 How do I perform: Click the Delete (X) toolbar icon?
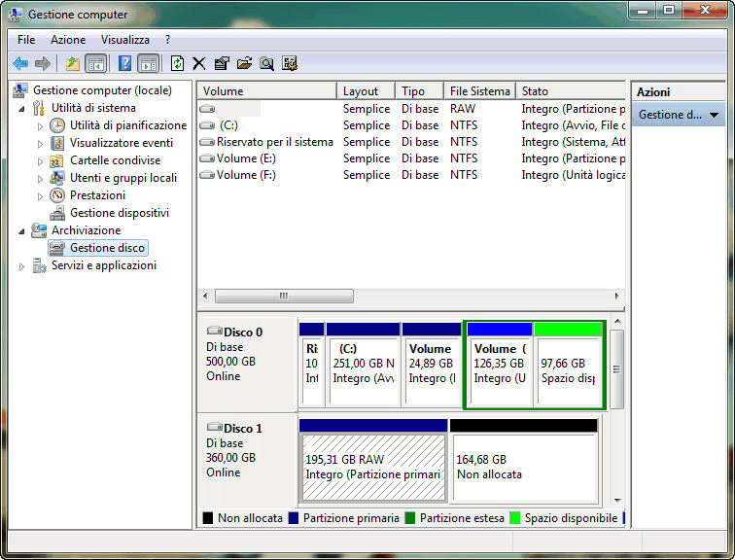[x=199, y=63]
